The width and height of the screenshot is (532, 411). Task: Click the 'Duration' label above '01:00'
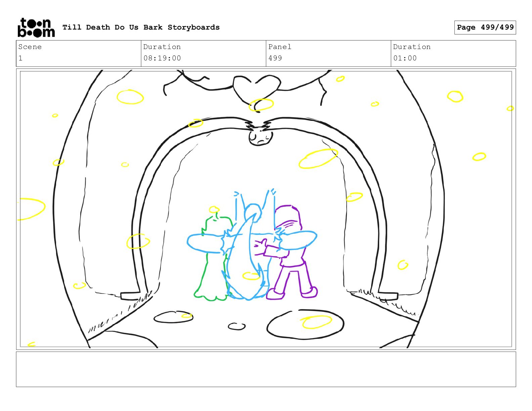(x=412, y=47)
